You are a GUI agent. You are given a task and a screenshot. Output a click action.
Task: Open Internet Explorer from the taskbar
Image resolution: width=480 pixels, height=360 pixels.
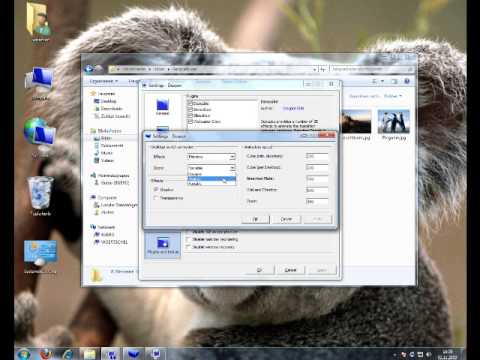(68, 354)
